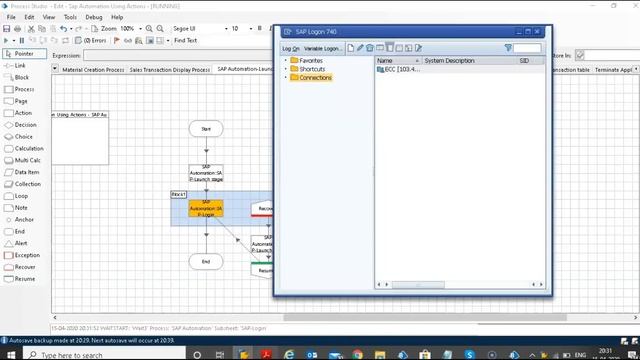Open the Edit menu
This screenshot has height=360, width=640.
[x=29, y=17]
